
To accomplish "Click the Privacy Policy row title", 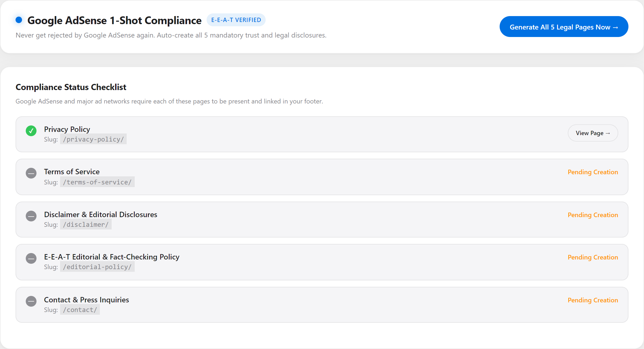I will [67, 129].
